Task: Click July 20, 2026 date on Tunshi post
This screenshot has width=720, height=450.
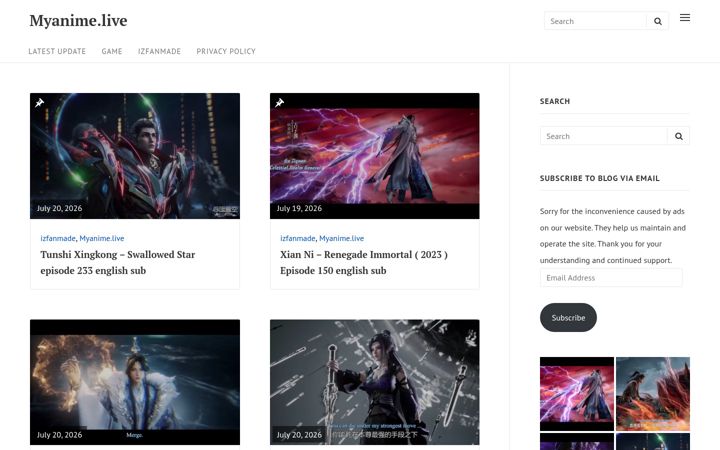Action: point(59,208)
